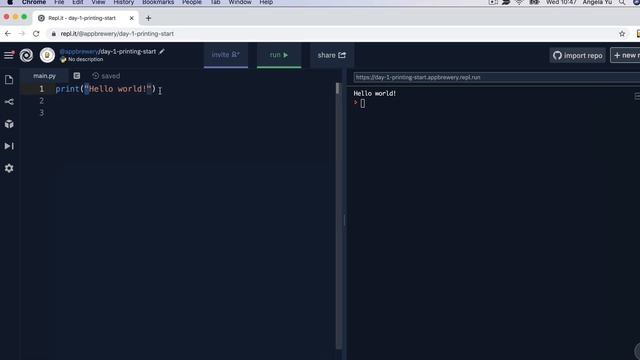Open the History menu
This screenshot has height=360, width=640.
tap(124, 2)
